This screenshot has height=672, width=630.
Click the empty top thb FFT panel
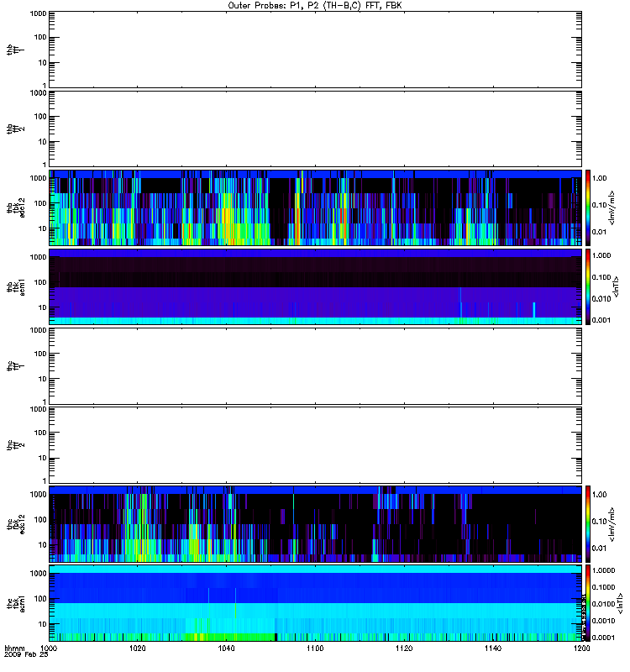[x=315, y=48]
